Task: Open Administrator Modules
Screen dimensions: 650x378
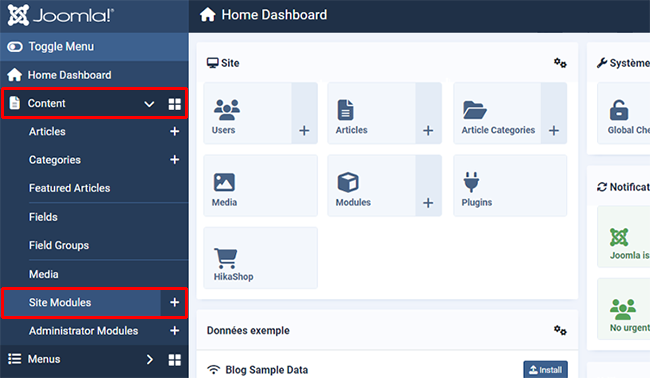Action: coord(83,331)
